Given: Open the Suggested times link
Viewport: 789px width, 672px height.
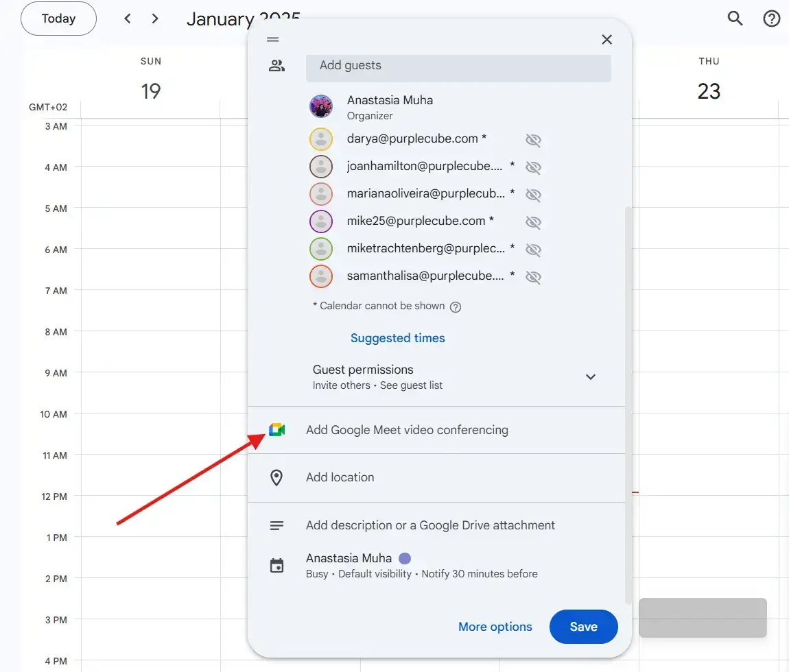Looking at the screenshot, I should tap(397, 338).
